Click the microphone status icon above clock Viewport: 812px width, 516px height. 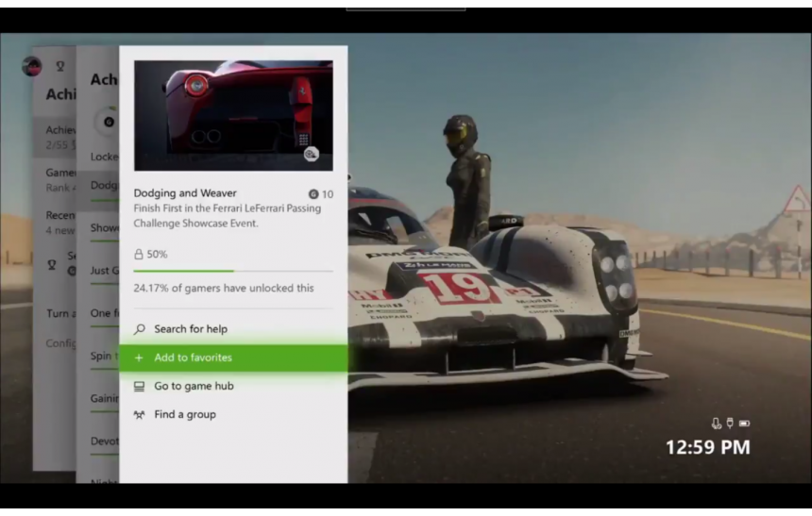717,424
